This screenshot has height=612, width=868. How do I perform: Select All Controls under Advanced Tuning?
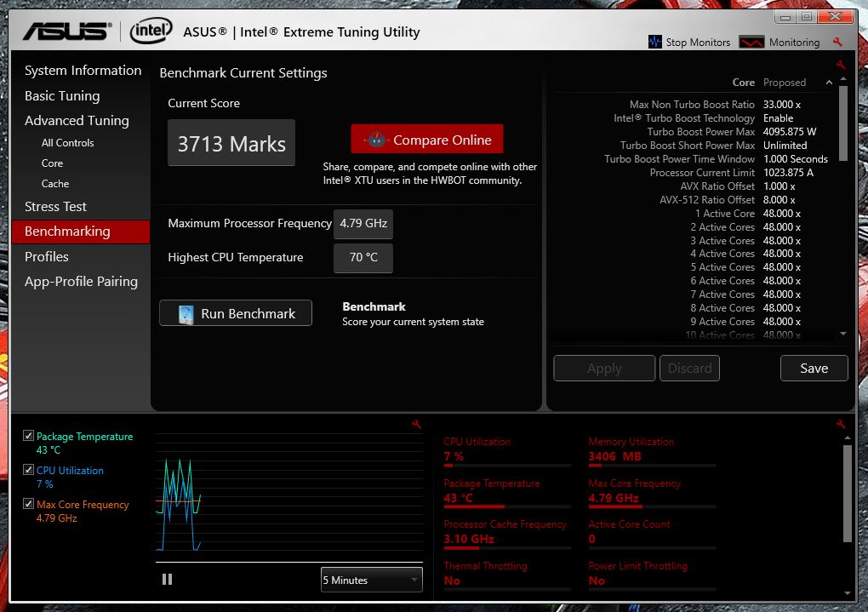(67, 143)
